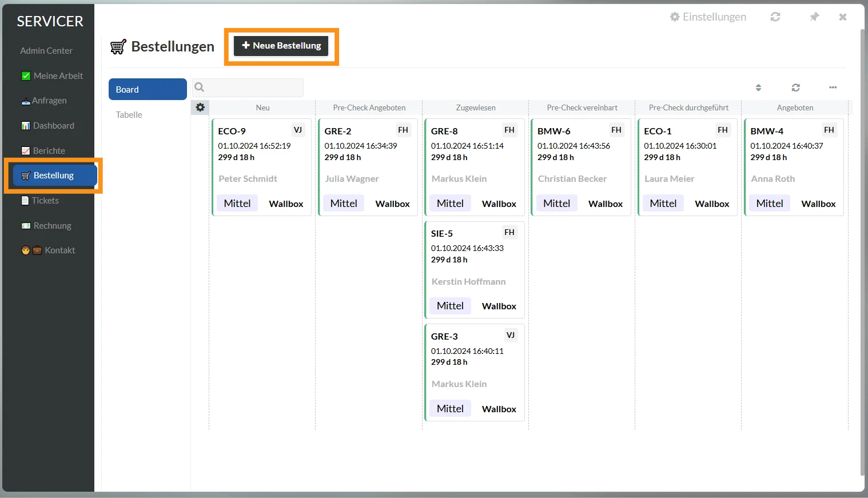Image resolution: width=868 pixels, height=498 pixels.
Task: Click the sort arrows icon above the board
Action: point(758,87)
